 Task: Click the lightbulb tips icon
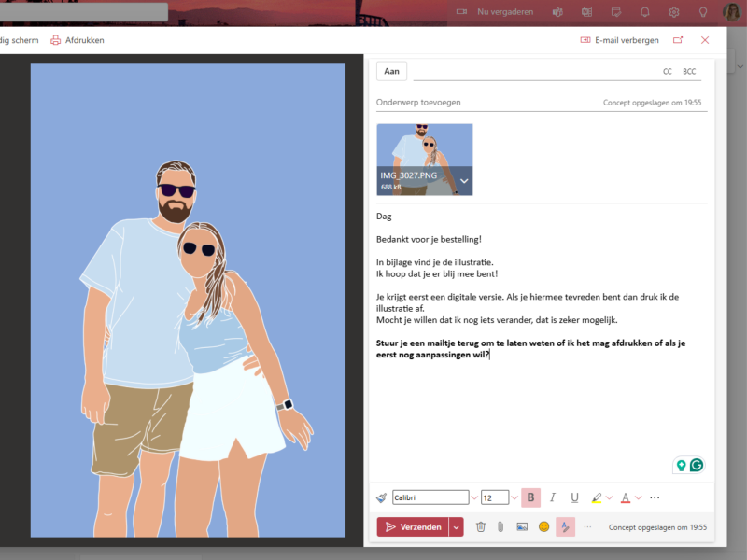pos(703,12)
